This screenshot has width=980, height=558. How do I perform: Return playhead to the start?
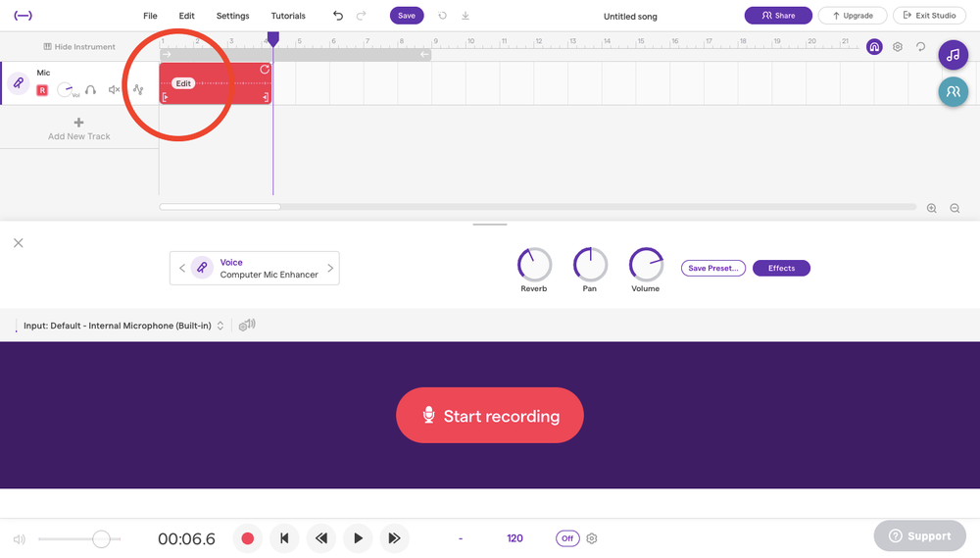[x=284, y=538]
